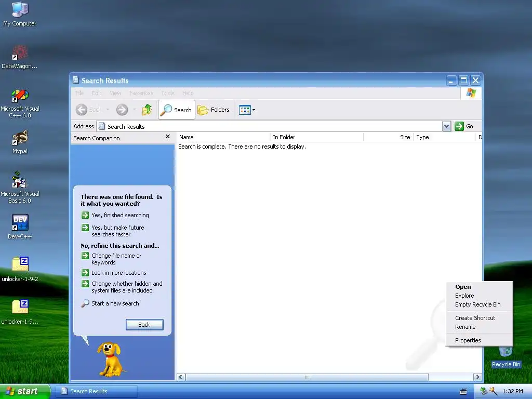Viewport: 532px width, 399px height.
Task: Click the horizontal scrollbar thumb
Action: tap(307, 377)
